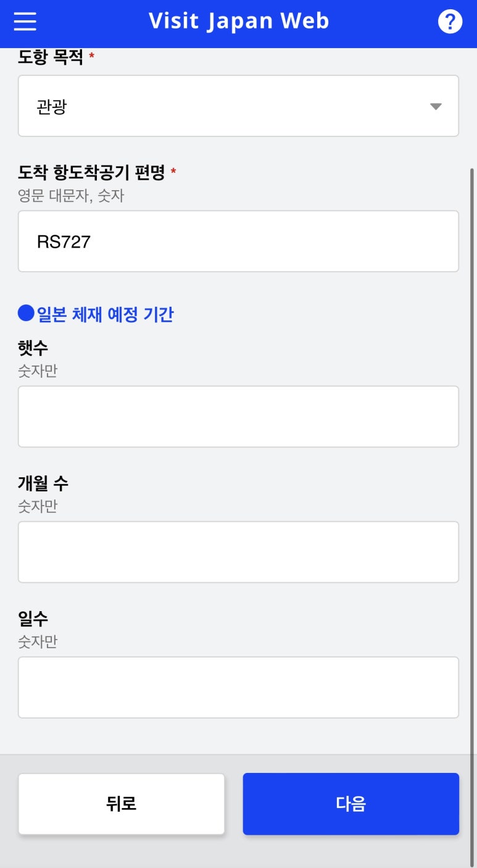Click the 햇수 field label
This screenshot has height=868, width=477.
(33, 348)
